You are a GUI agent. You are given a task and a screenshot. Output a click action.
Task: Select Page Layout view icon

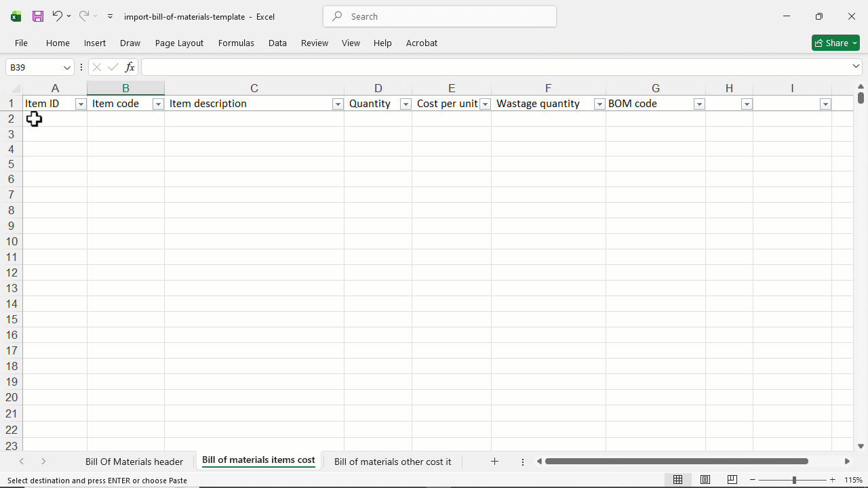(x=705, y=480)
